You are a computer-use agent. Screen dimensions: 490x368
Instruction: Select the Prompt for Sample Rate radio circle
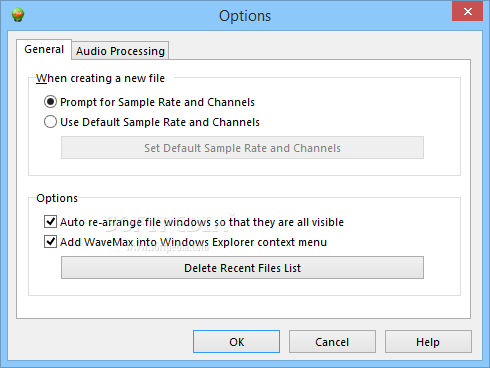coord(50,102)
